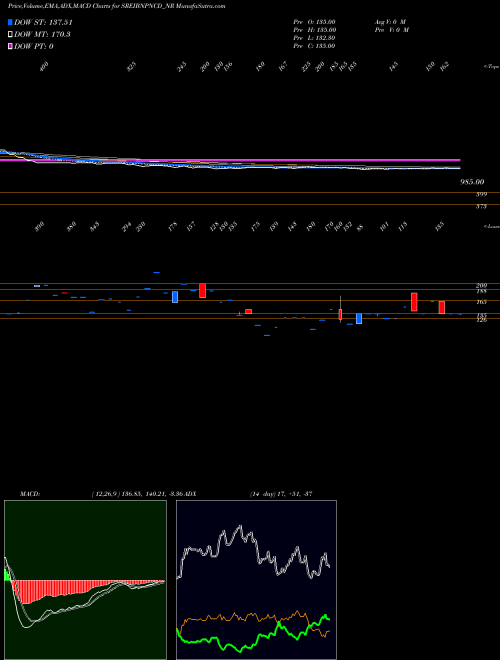Click the MACD values '(12,26,9) 136.85, 140.21, -3.36'

(x=137, y=493)
